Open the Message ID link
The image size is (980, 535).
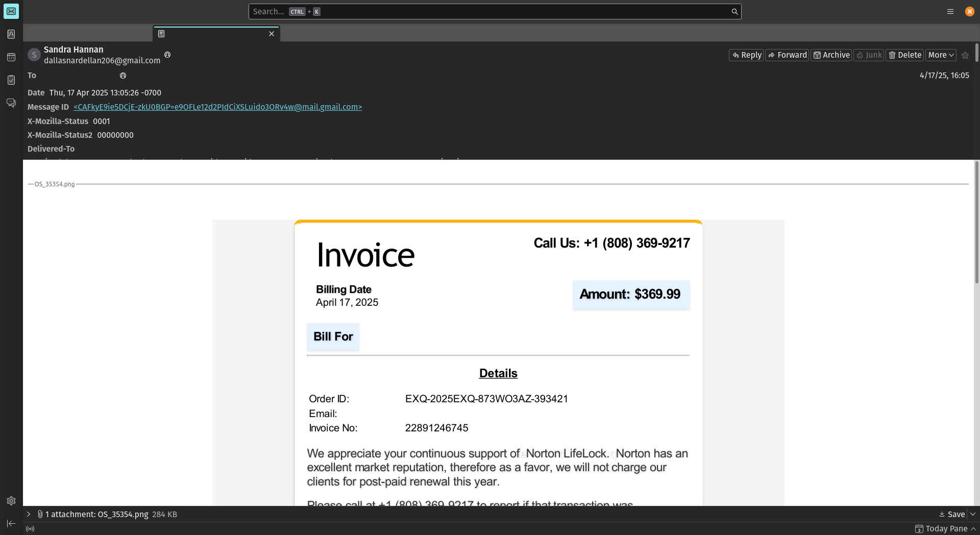218,107
